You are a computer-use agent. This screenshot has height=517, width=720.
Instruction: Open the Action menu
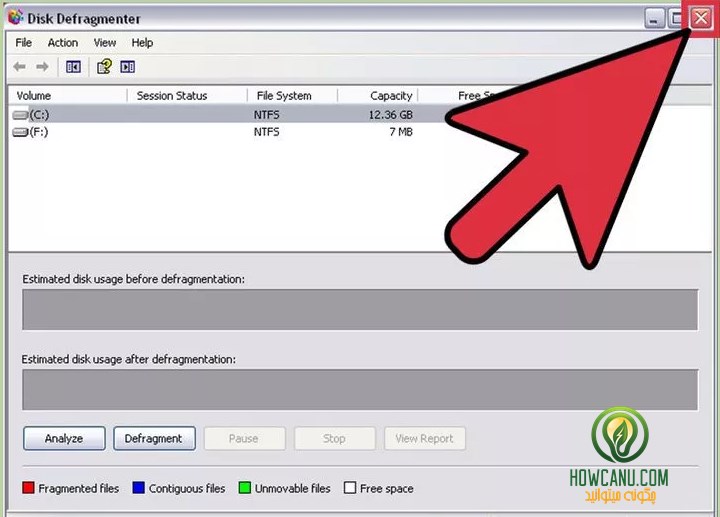coord(63,43)
